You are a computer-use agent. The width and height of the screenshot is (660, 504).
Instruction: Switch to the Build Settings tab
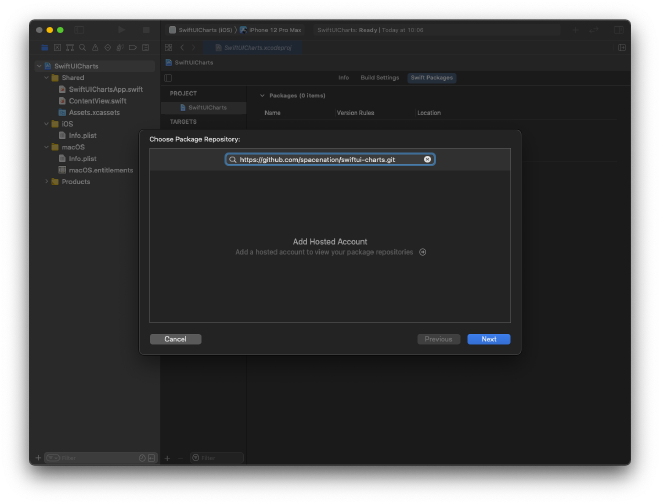(379, 77)
